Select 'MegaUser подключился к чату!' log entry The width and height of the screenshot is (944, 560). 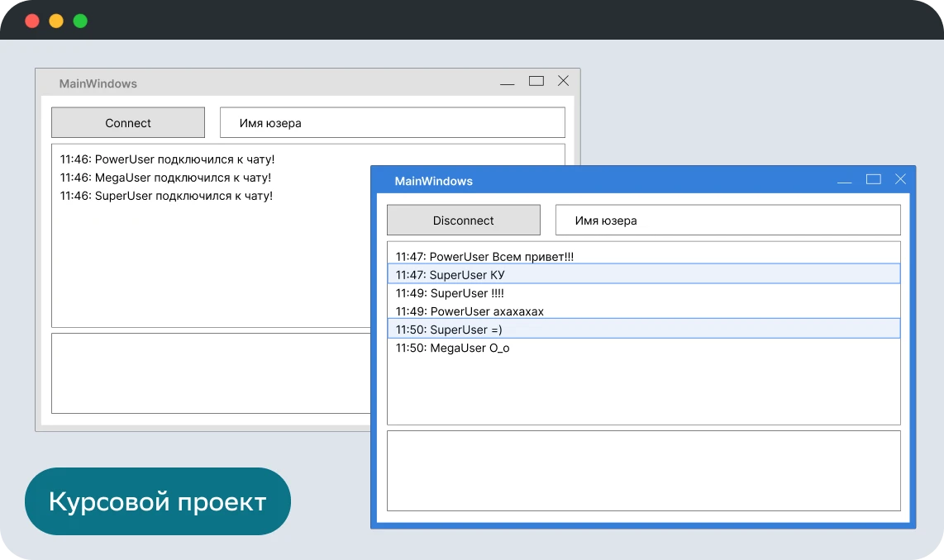(x=165, y=178)
